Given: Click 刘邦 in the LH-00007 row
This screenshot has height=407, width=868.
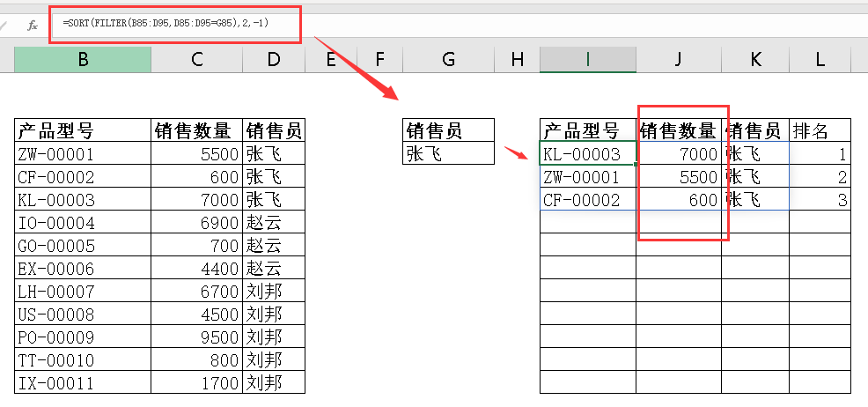Looking at the screenshot, I should pos(274,291).
